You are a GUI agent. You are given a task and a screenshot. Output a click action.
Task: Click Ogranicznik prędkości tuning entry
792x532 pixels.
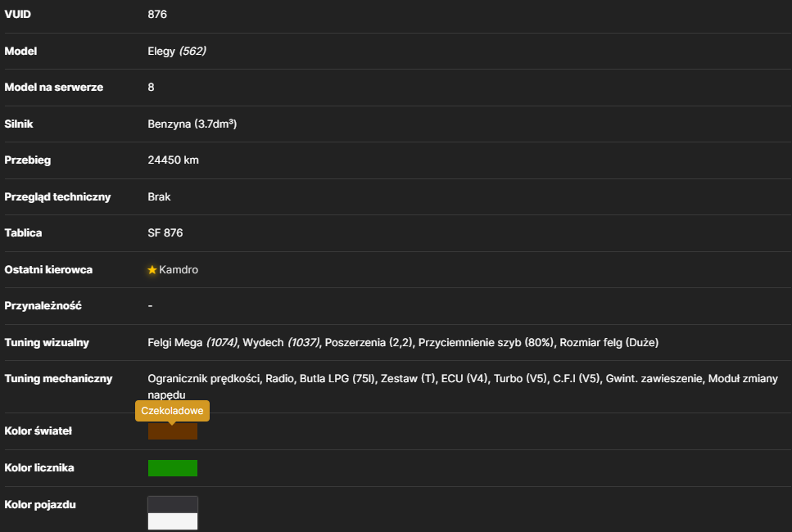tap(204, 379)
